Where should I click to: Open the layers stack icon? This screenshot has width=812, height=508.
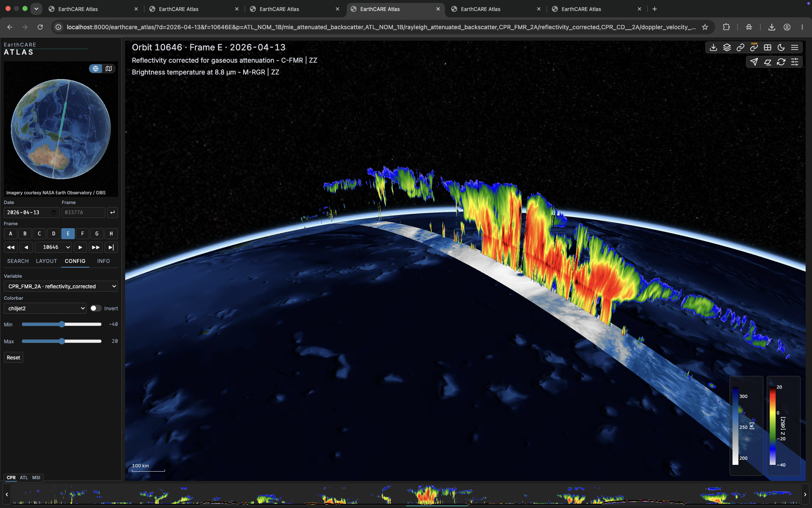coord(727,47)
